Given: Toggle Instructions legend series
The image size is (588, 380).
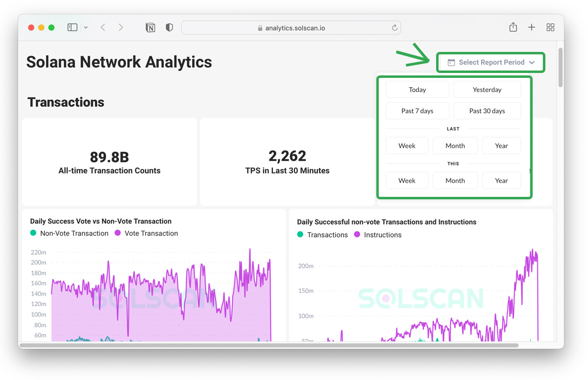Looking at the screenshot, I should coord(382,235).
